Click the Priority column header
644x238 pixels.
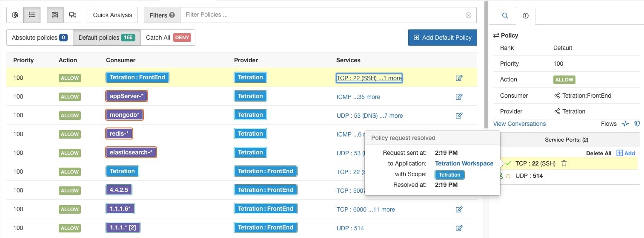point(23,60)
